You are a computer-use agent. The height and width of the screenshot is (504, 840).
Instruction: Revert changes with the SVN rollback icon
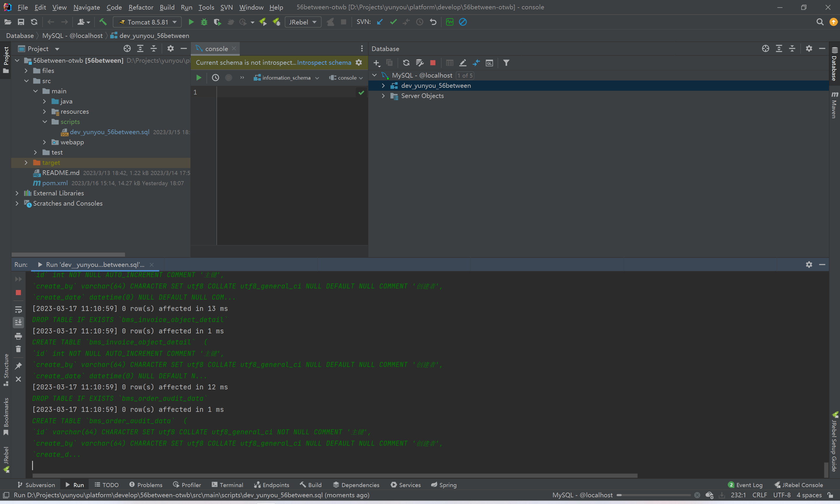[x=433, y=22]
